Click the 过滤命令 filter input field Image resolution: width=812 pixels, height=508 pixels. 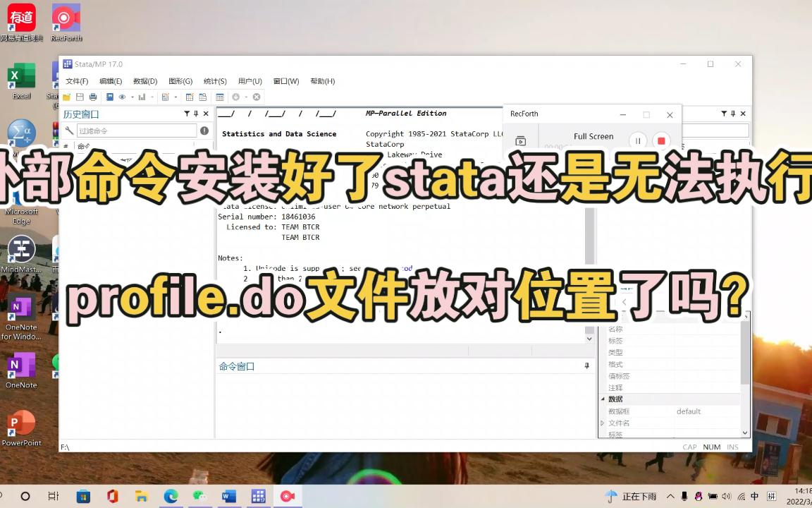coord(137,131)
